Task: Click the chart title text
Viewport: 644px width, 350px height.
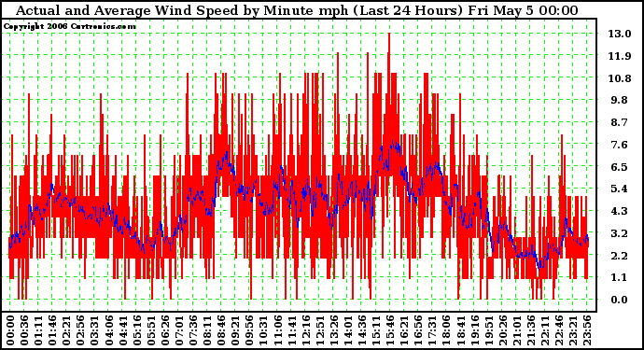Action: 297,10
